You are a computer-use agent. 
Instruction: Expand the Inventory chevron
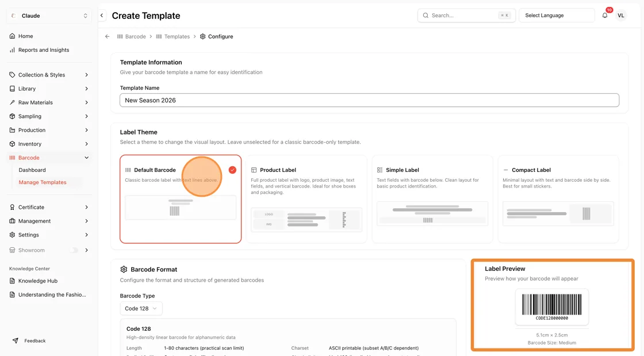point(87,144)
